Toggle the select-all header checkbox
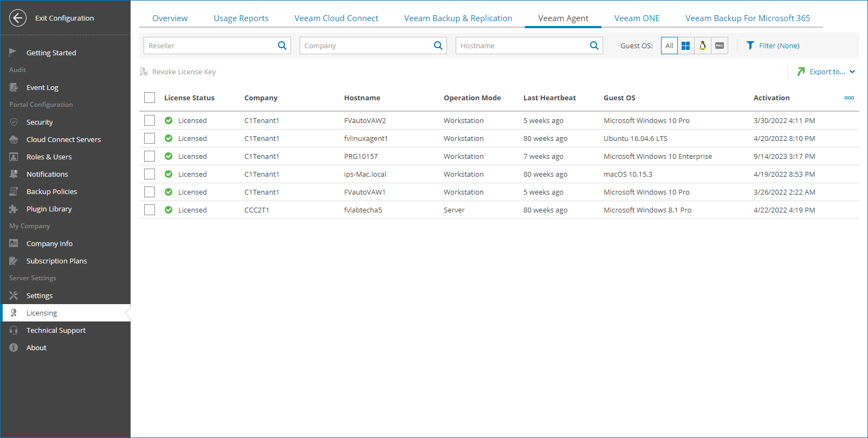 [150, 98]
